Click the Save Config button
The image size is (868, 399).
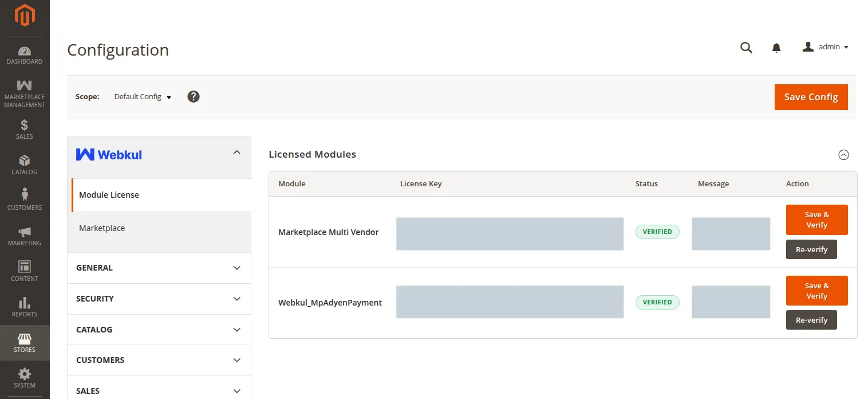point(811,97)
